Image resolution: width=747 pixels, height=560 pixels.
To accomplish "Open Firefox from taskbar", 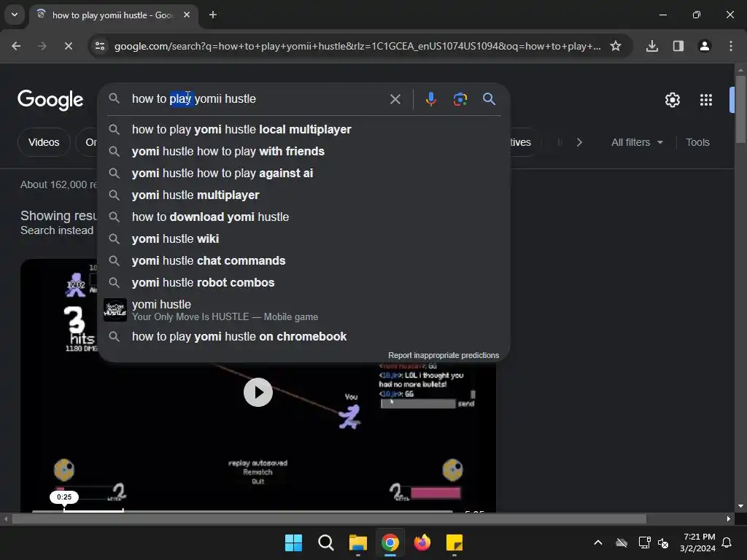I will [x=422, y=542].
